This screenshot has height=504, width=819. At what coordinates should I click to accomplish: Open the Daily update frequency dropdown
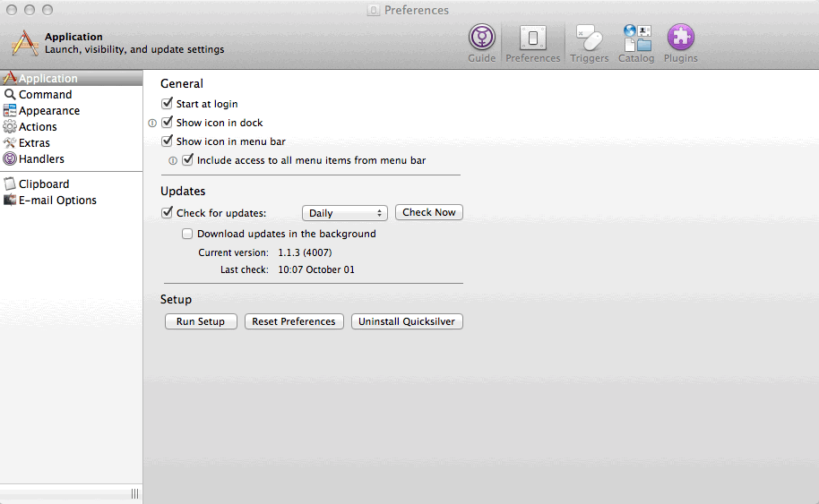(345, 213)
